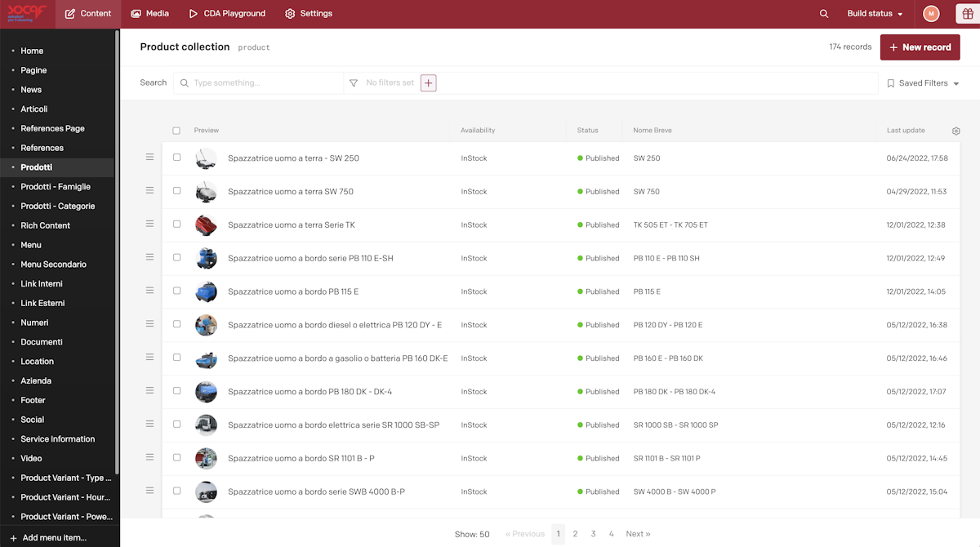Viewport: 980px width, 547px height.
Task: Open record 'Spazzatrice uomo a terra SW 750'
Action: tap(291, 192)
